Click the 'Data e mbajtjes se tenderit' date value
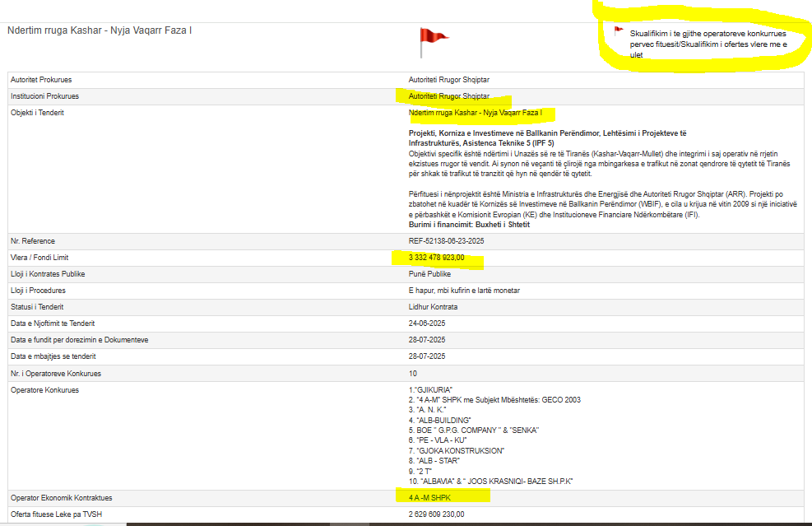This screenshot has width=812, height=526. [x=427, y=356]
